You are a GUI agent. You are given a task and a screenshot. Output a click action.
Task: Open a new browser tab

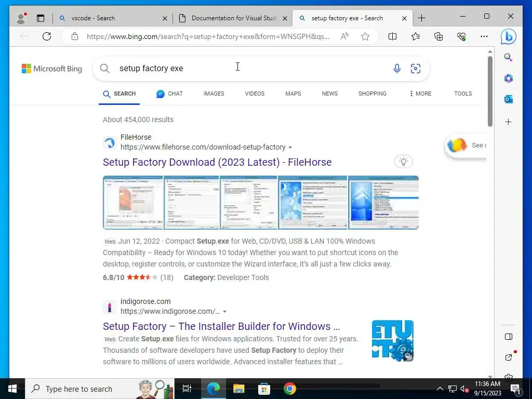(x=421, y=18)
